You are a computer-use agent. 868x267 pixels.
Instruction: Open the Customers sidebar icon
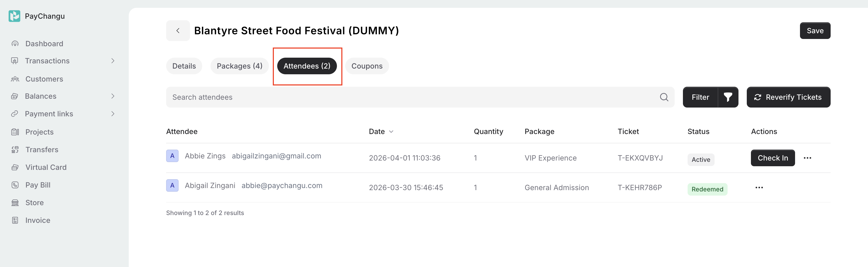click(x=15, y=79)
